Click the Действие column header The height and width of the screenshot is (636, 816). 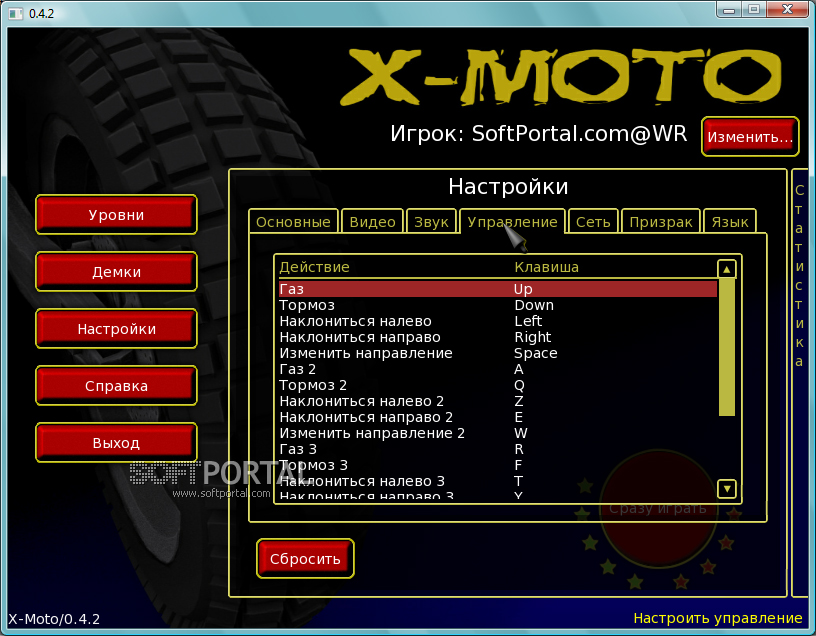click(314, 267)
